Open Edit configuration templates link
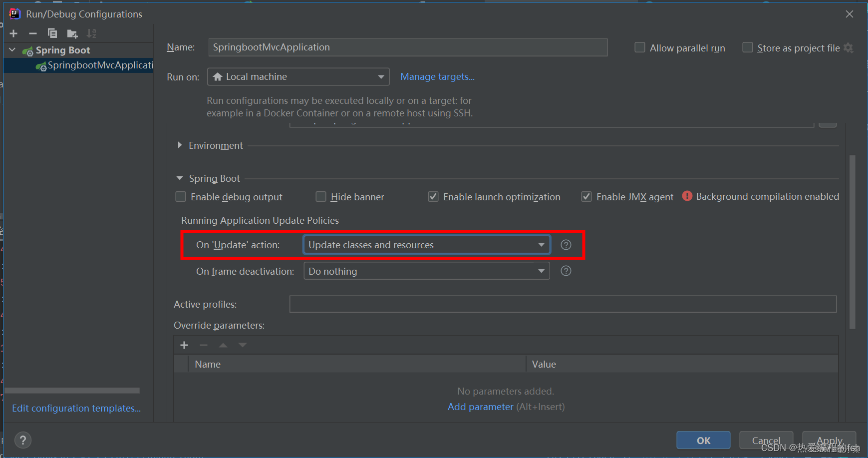868x458 pixels. pos(76,408)
